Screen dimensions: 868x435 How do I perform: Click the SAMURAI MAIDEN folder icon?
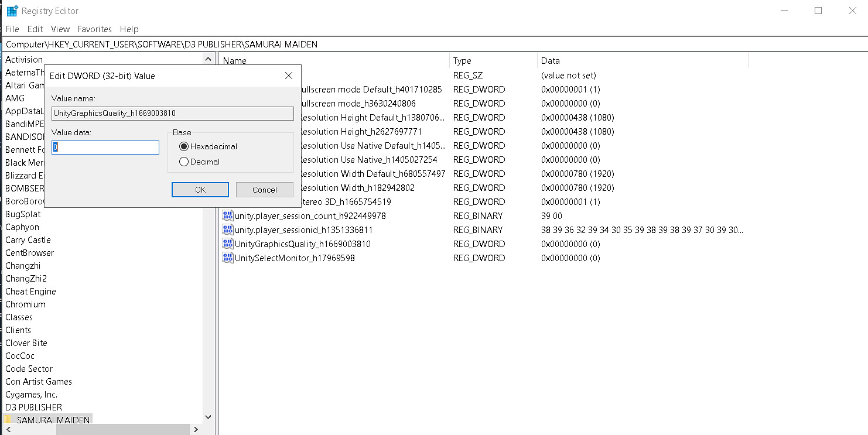[x=9, y=420]
